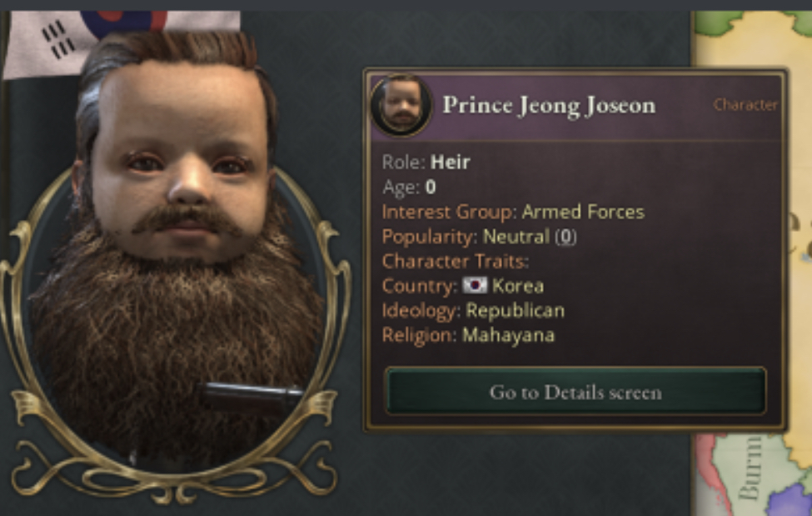Click the Interest Group label
Viewport: 812px width, 516px height.
coord(449,212)
